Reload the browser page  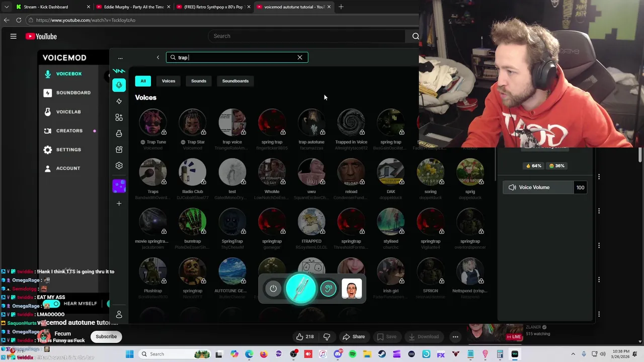click(x=19, y=20)
